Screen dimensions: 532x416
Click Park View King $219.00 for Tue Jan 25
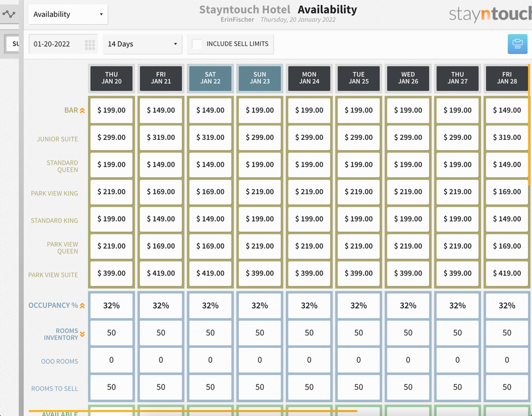coord(359,192)
